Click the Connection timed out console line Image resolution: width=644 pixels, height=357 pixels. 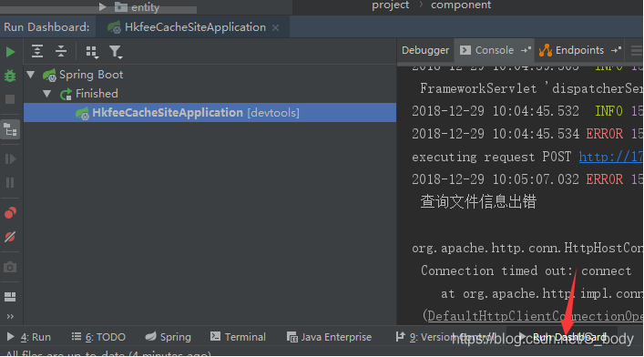(526, 270)
